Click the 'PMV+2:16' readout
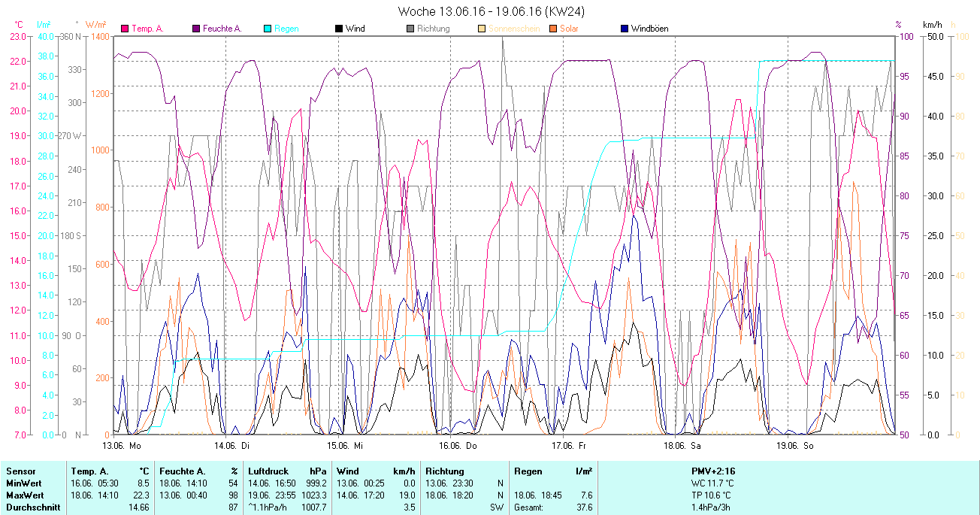The height and width of the screenshot is (515, 980). click(x=712, y=471)
